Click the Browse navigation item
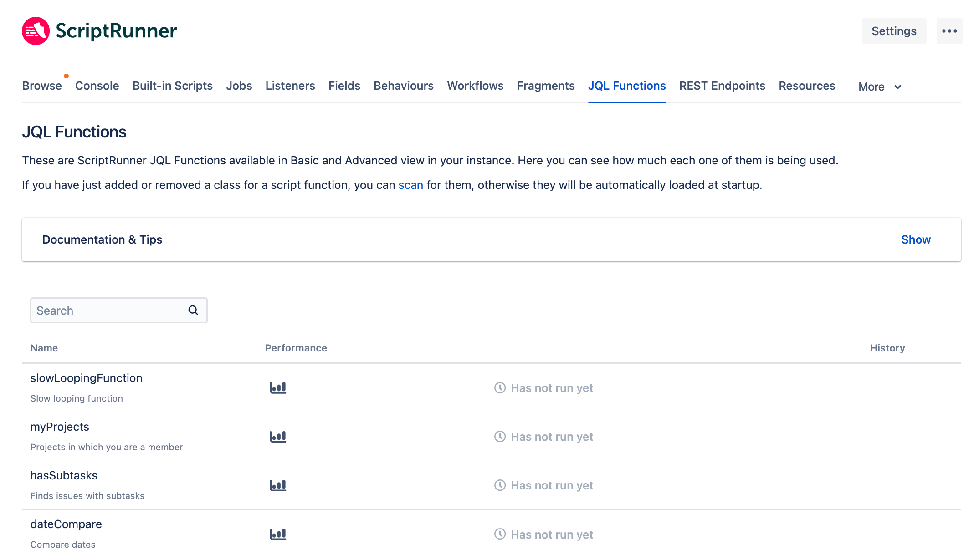Image resolution: width=974 pixels, height=560 pixels. click(41, 86)
